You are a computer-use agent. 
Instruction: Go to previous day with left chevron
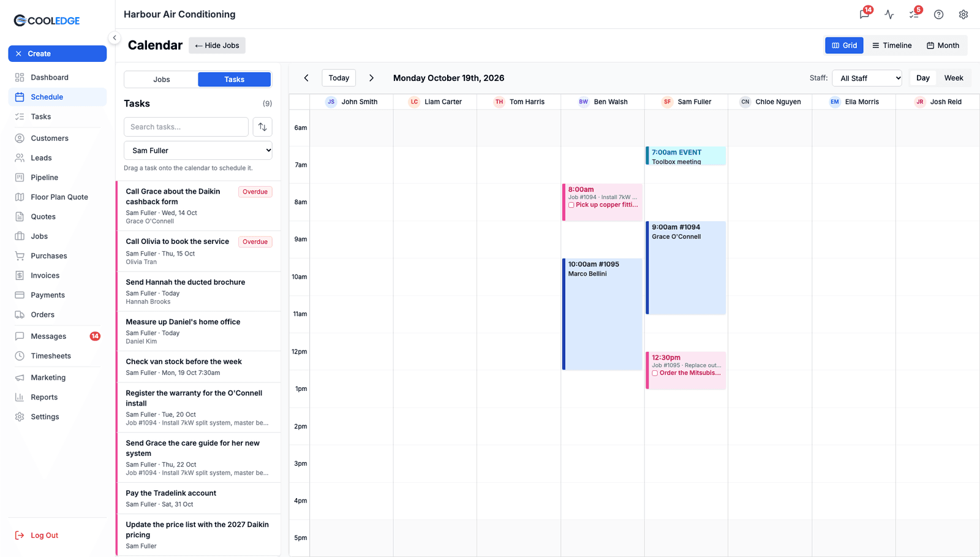(x=306, y=78)
